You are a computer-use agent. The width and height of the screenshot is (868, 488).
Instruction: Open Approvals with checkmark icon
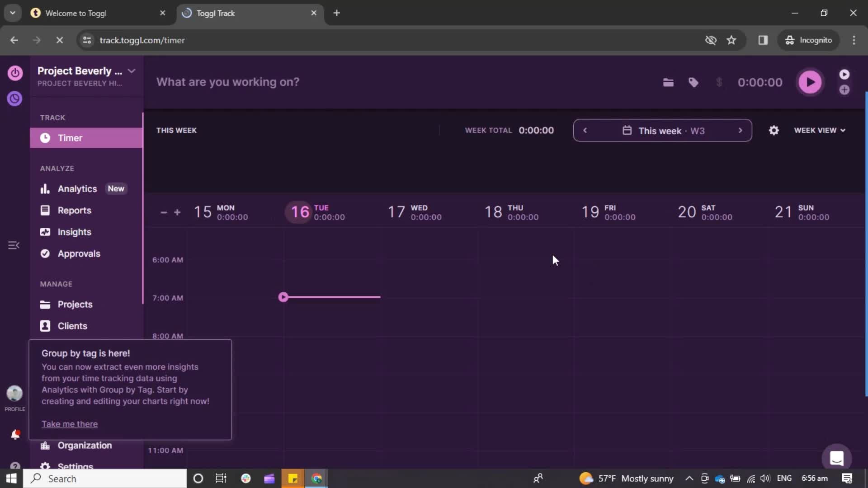coord(79,253)
